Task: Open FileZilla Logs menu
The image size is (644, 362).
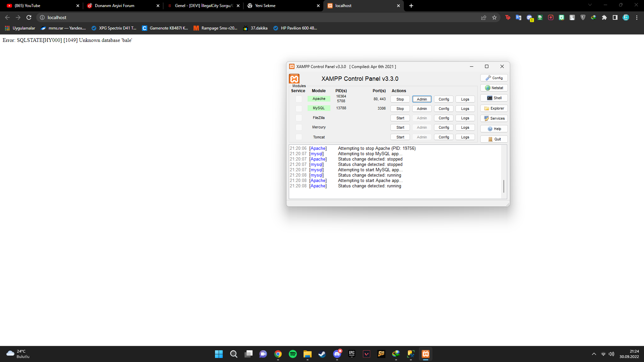Action: (465, 118)
